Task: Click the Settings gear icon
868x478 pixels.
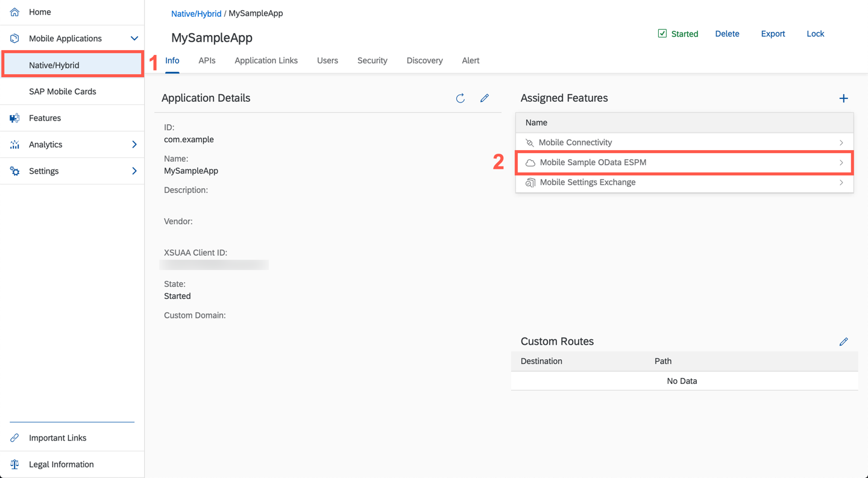Action: click(x=14, y=171)
